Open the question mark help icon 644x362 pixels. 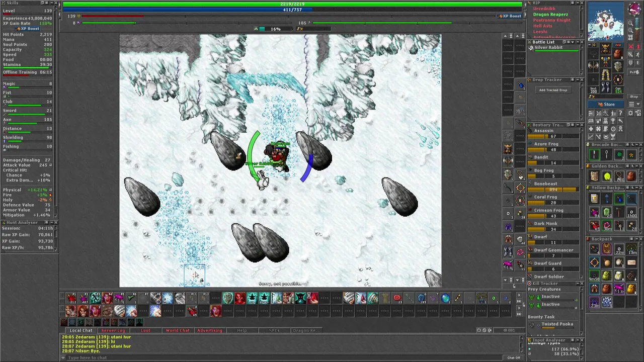[x=620, y=113]
